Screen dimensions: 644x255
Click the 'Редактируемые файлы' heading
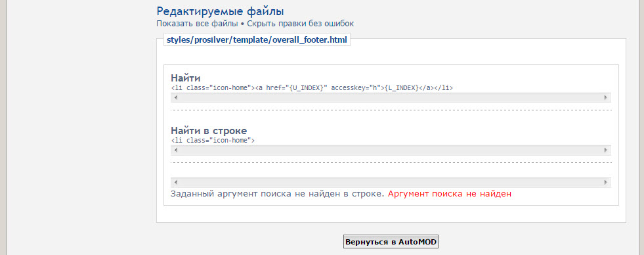(220, 11)
